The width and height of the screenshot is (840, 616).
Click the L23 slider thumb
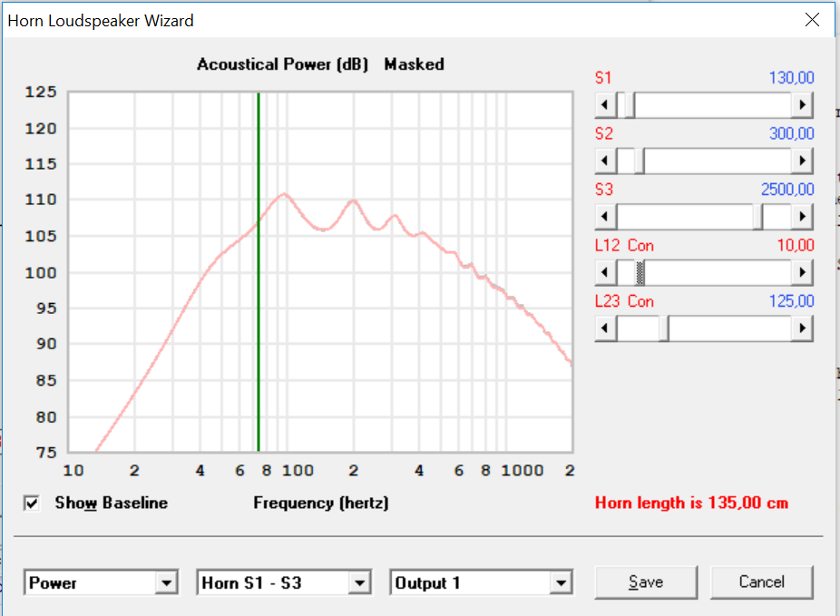pos(664,328)
